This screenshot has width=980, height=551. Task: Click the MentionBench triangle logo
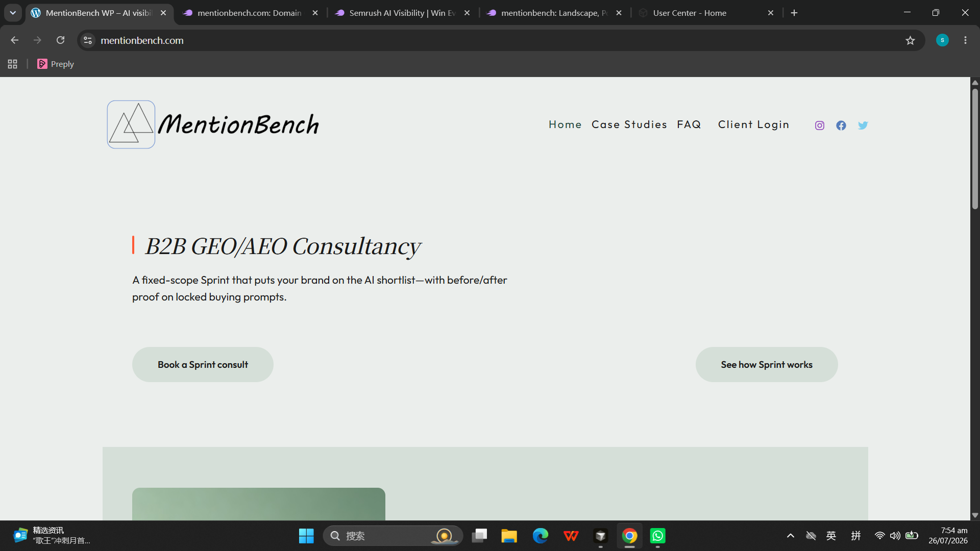coord(131,124)
